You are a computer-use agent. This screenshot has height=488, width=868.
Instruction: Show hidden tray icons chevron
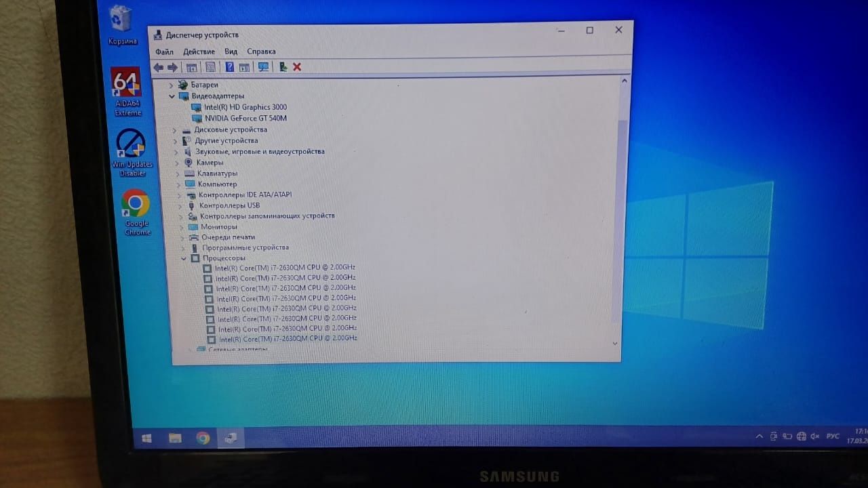point(759,437)
